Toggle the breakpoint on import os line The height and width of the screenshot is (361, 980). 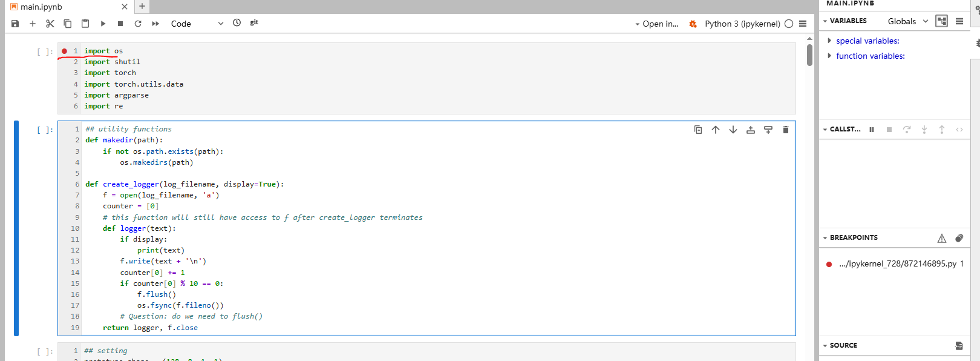click(x=65, y=51)
